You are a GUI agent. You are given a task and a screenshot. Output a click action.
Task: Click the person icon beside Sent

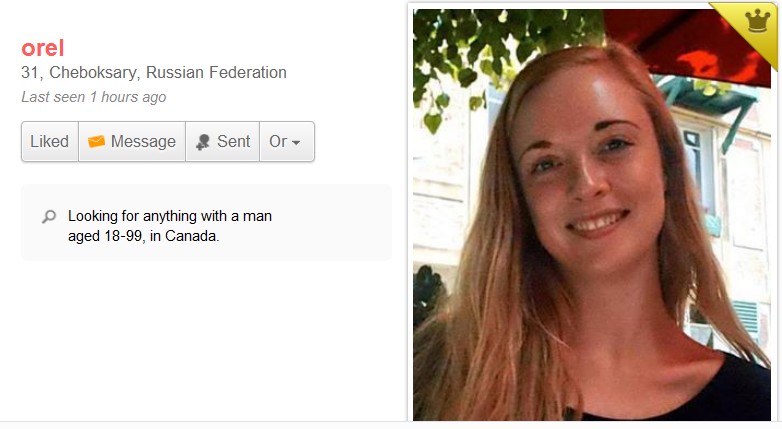click(x=202, y=142)
